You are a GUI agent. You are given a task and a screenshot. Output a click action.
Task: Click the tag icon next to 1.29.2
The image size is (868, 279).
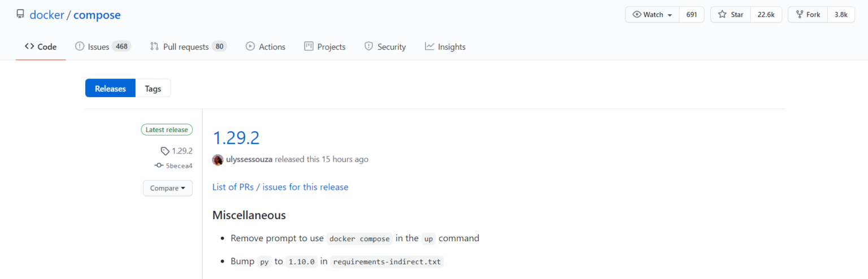click(165, 151)
